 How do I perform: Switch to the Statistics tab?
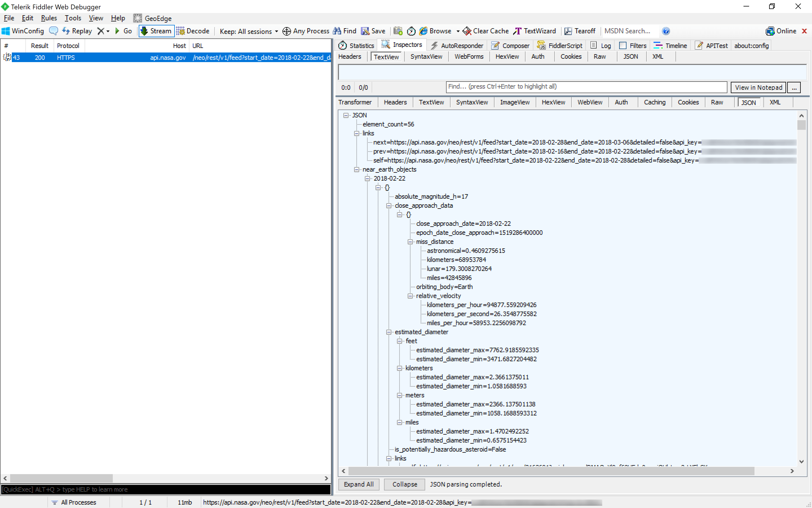click(356, 45)
